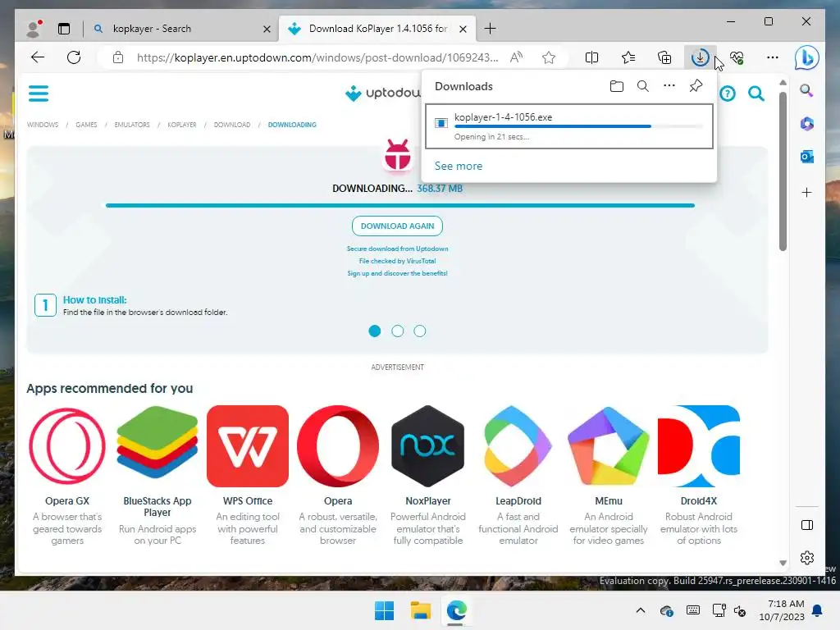Select third carousel dot
The width and height of the screenshot is (840, 630).
click(419, 331)
